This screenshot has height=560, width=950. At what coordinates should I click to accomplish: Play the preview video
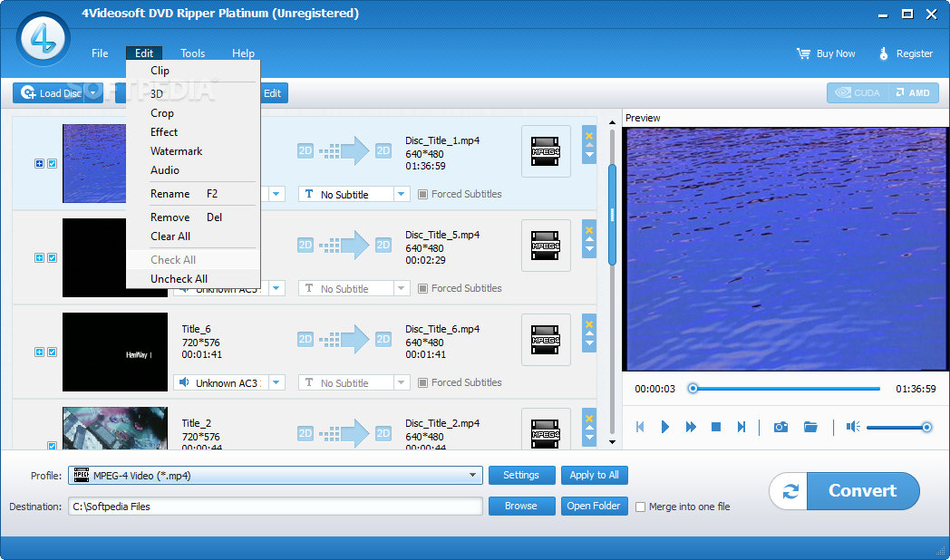click(x=664, y=427)
